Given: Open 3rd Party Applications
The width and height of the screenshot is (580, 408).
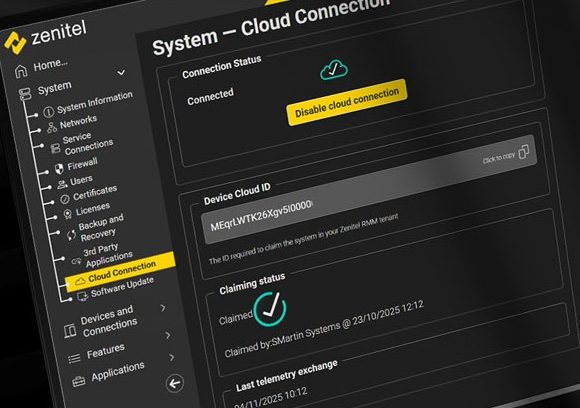Looking at the screenshot, I should point(108,255).
